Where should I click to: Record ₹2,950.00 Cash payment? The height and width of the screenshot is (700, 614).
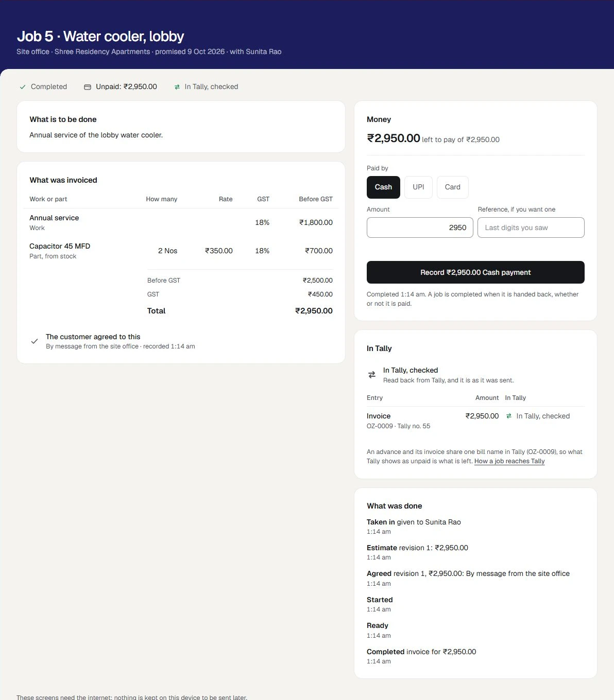click(475, 272)
